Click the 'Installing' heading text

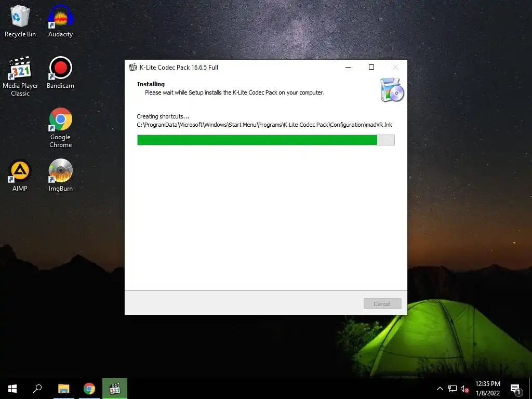(x=151, y=84)
